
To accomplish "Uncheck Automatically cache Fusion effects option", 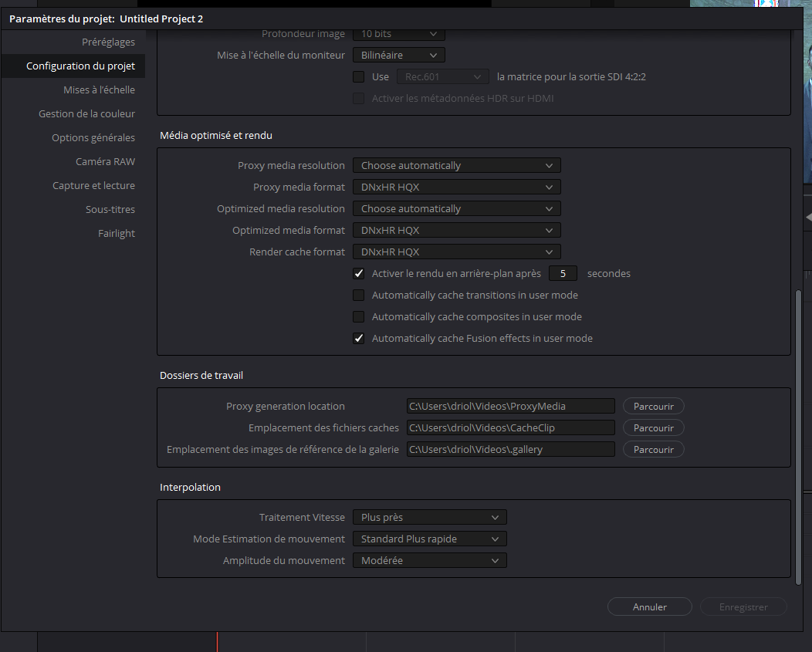I will [358, 338].
